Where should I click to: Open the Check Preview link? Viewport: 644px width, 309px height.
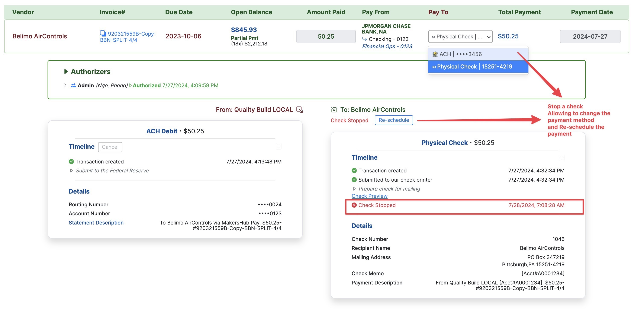(370, 196)
